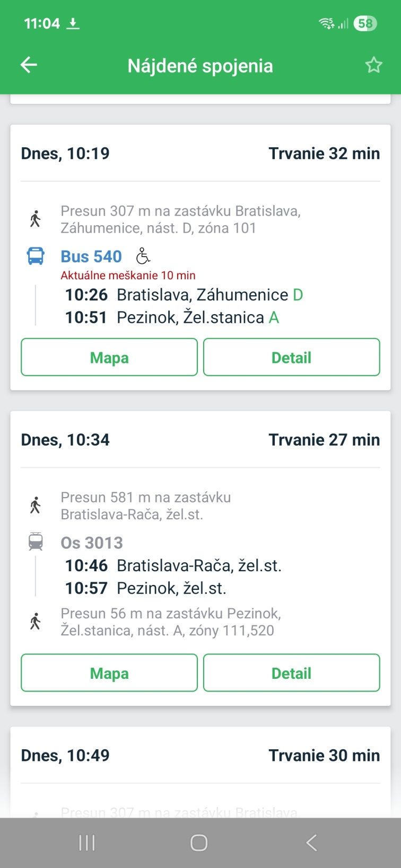Tap the back arrow in header

[29, 65]
